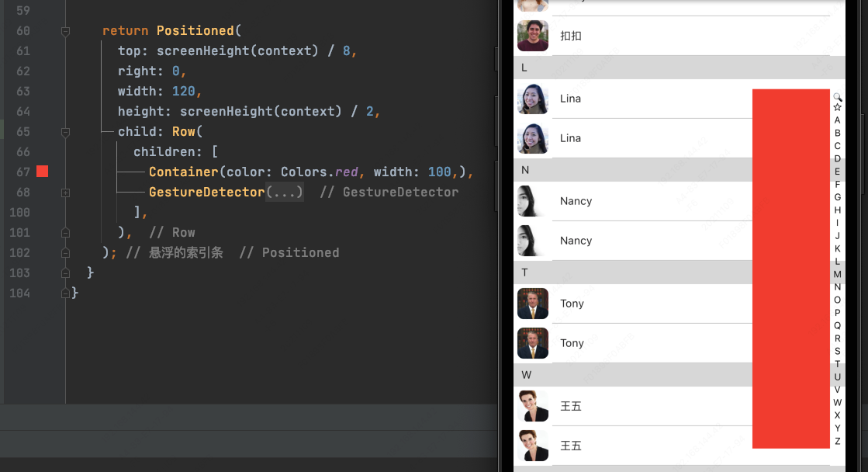Tap the first Lina contact row
Image resolution: width=868 pixels, height=472 pixels.
[636, 99]
